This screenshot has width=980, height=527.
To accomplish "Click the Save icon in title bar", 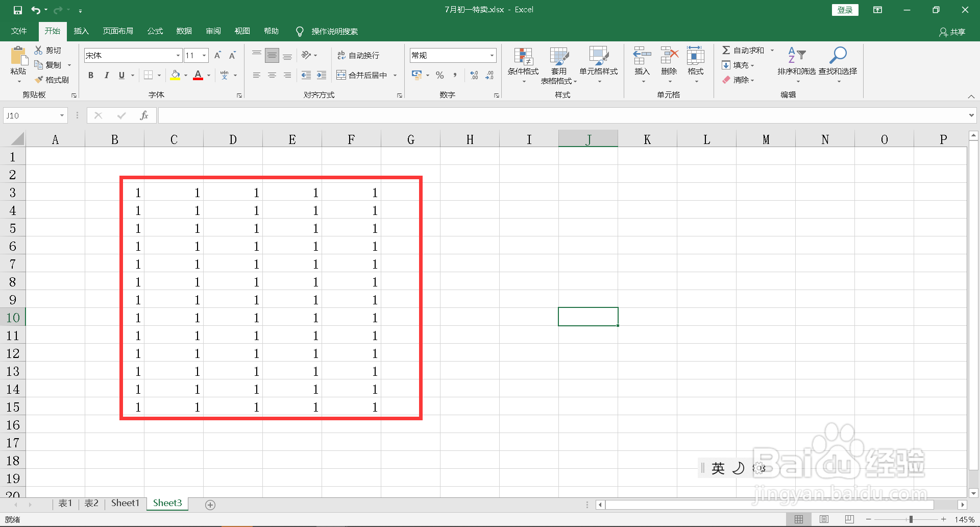I will point(17,10).
